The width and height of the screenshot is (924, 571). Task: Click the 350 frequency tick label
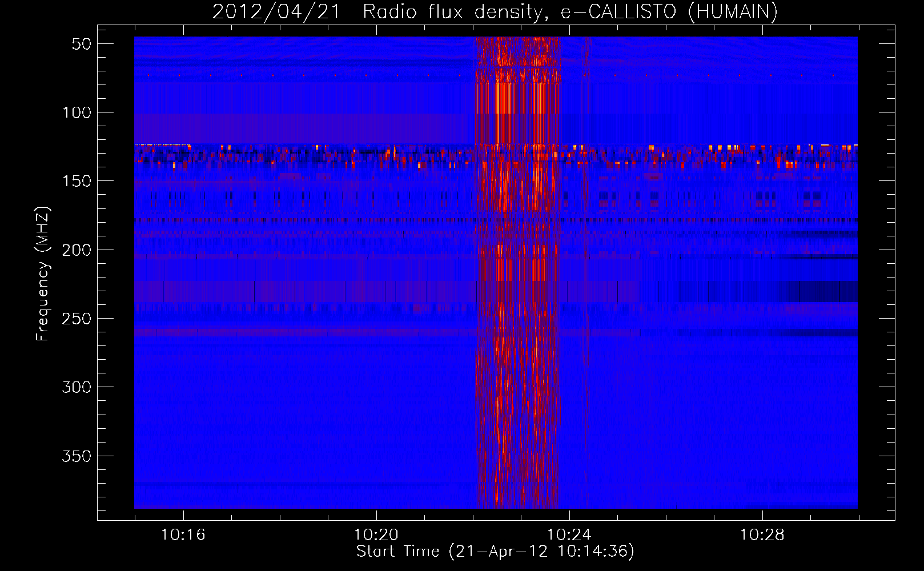77,456
